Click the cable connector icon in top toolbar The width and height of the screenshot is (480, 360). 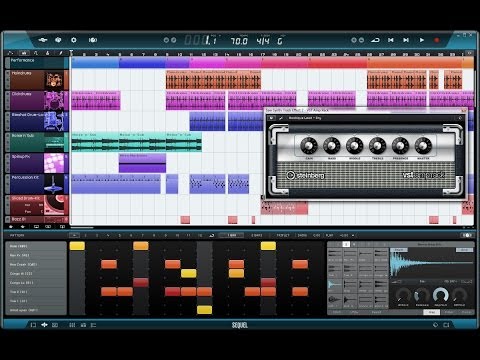43,40
